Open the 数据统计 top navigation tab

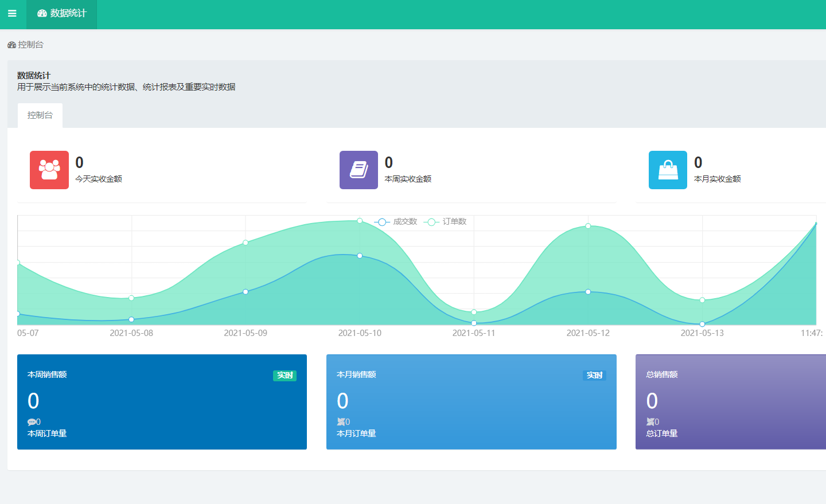(x=62, y=14)
